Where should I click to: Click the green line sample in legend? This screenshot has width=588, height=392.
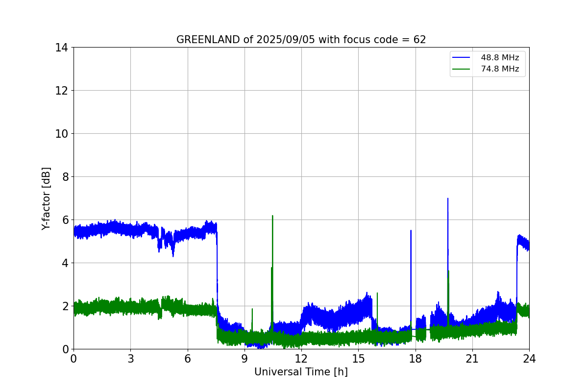pos(461,70)
